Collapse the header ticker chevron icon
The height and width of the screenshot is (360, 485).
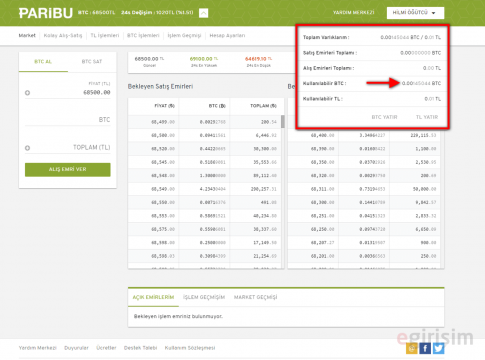pyautogui.click(x=203, y=13)
